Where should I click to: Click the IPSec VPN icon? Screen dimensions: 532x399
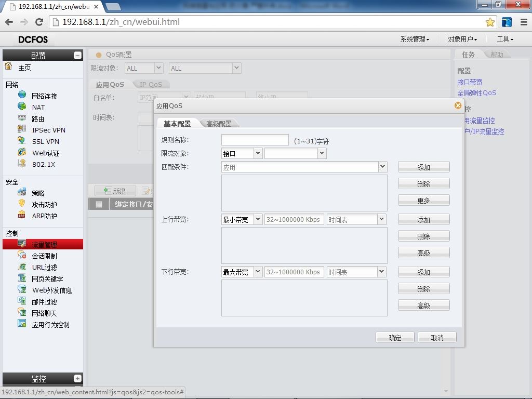coord(22,129)
